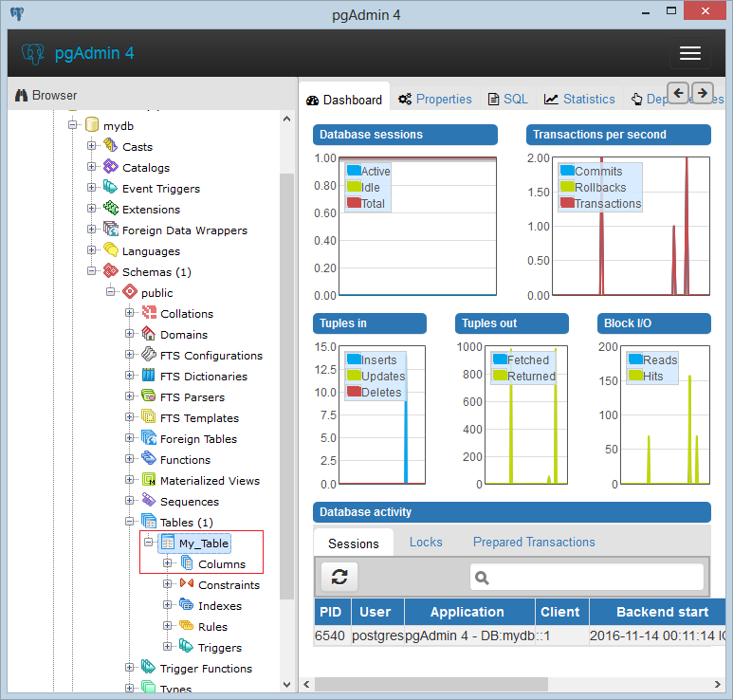
Task: Collapse the mydb database node
Action: [72, 125]
